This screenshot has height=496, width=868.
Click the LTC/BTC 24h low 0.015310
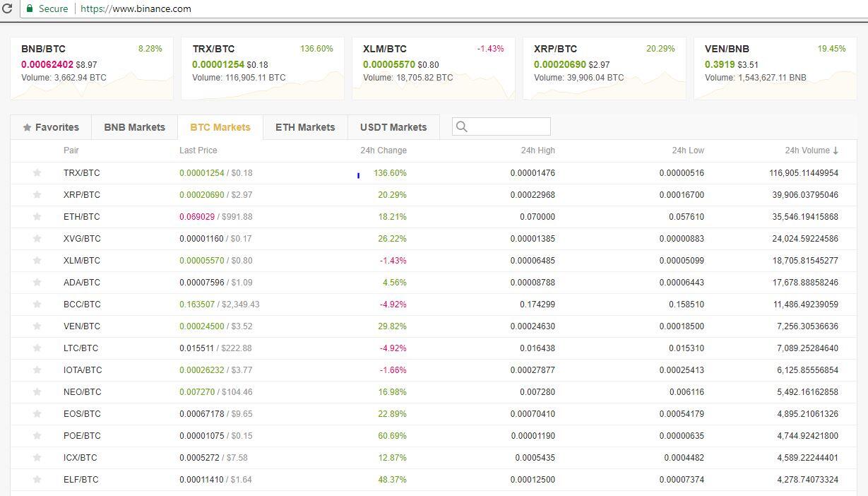pos(686,348)
